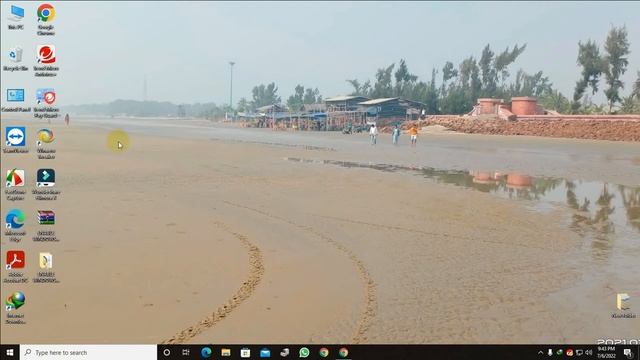Open Task View on taskbar
640x360 pixels.
pos(186,352)
